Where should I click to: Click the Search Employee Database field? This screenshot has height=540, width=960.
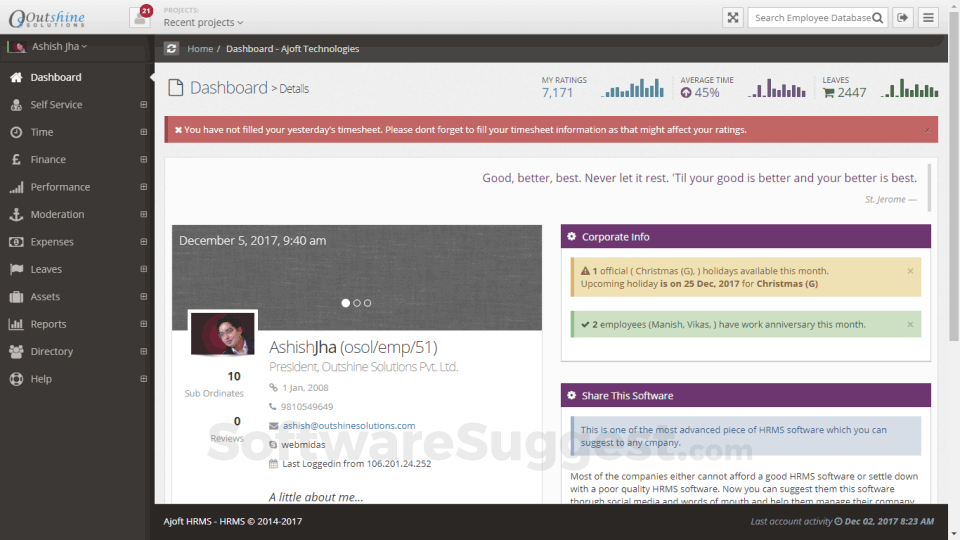click(x=812, y=18)
